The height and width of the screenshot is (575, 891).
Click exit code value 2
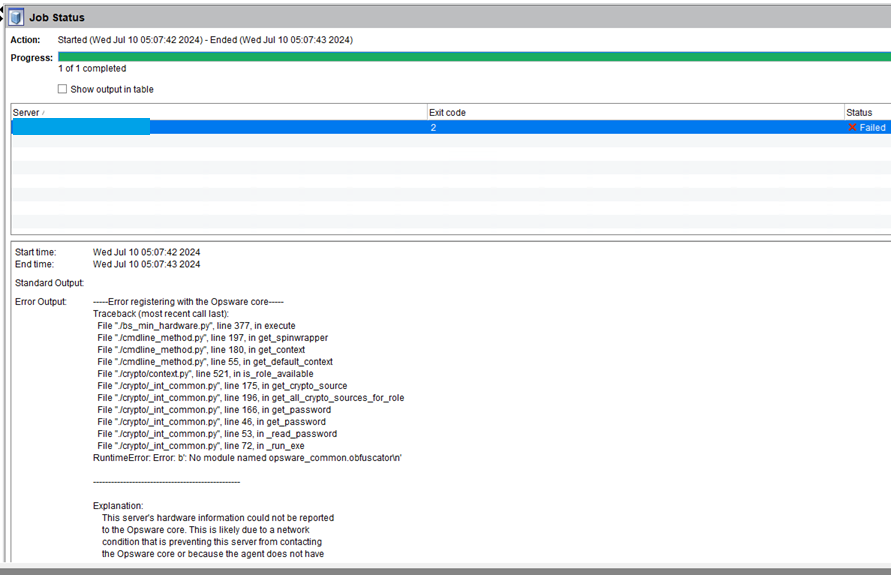(433, 127)
